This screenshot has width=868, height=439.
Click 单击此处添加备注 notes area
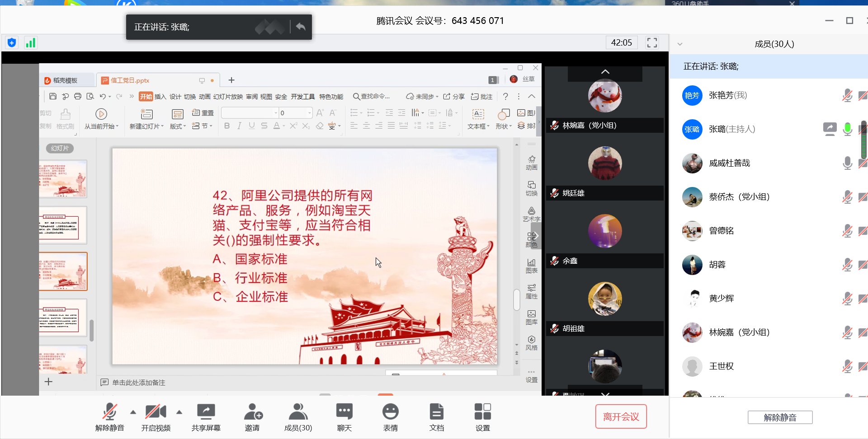[139, 383]
